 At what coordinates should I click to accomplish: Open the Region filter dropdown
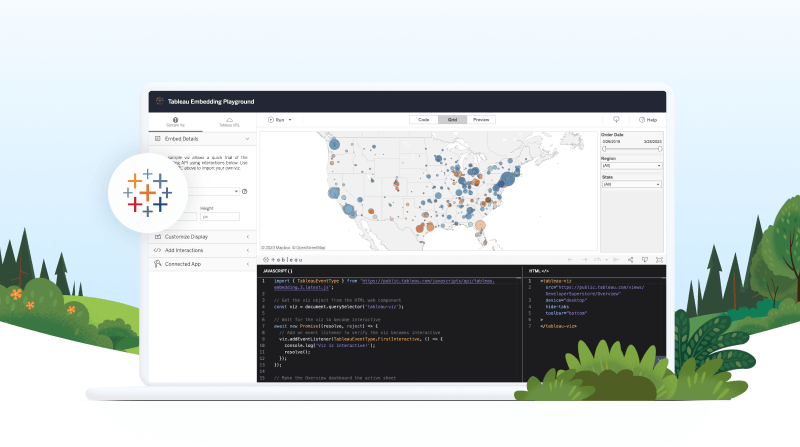pyautogui.click(x=630, y=165)
